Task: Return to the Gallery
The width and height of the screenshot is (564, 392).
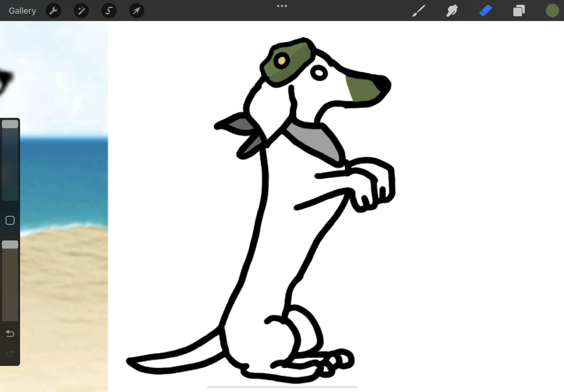Action: (x=22, y=11)
